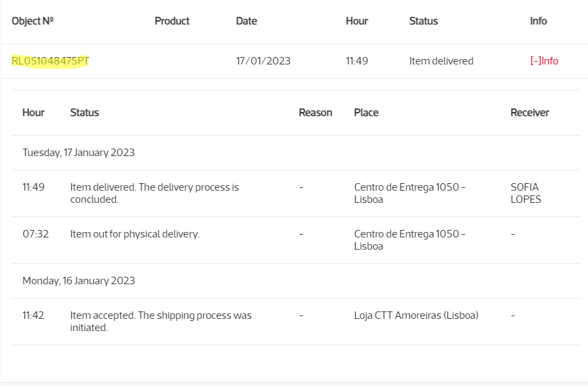The height and width of the screenshot is (386, 588).
Task: Select the 'Item accepted' shipping initiated entry
Action: 160,322
